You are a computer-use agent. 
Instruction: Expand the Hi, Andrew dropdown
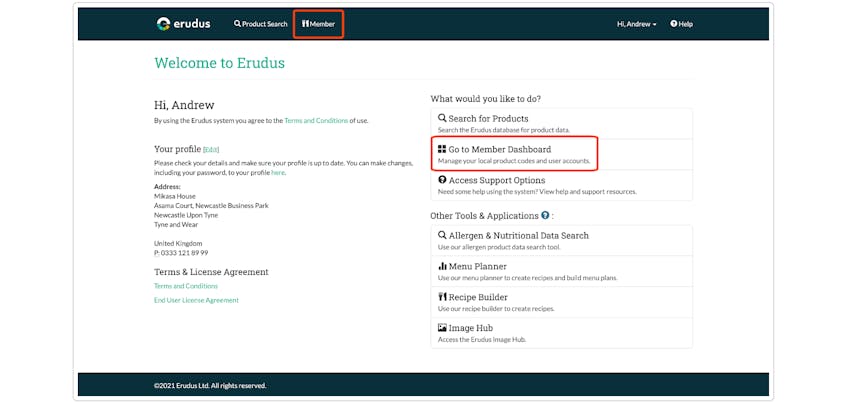click(x=636, y=24)
